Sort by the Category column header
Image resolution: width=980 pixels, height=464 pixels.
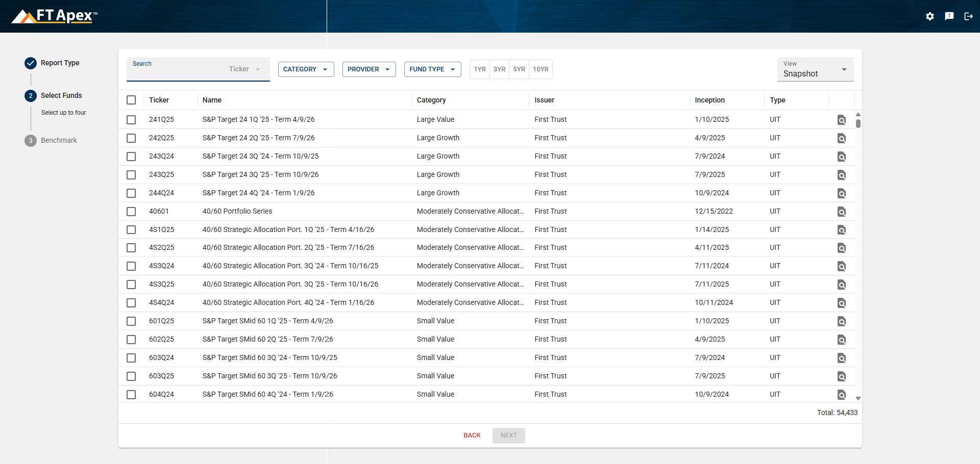pos(431,100)
